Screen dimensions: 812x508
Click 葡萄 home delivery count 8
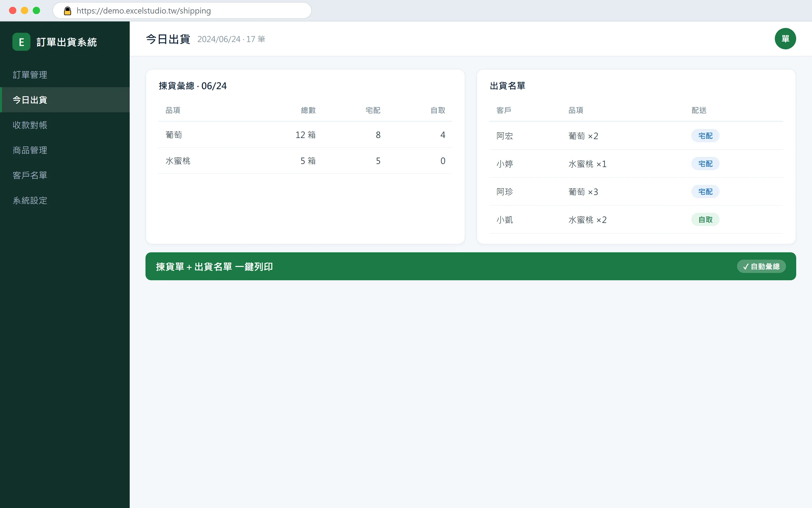click(378, 135)
